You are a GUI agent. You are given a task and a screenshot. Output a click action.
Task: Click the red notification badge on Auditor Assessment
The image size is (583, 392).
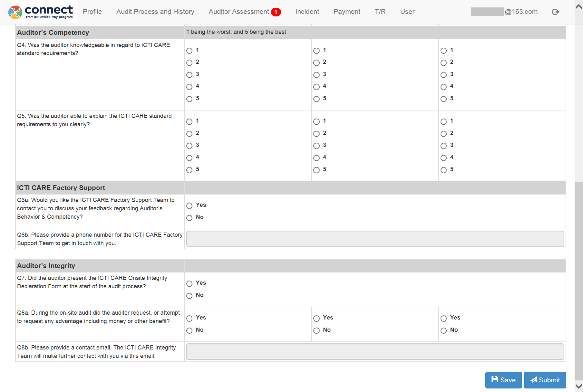pyautogui.click(x=276, y=12)
